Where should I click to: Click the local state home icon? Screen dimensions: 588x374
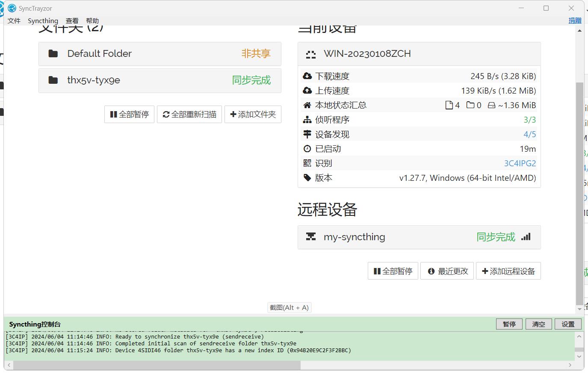pyautogui.click(x=307, y=105)
